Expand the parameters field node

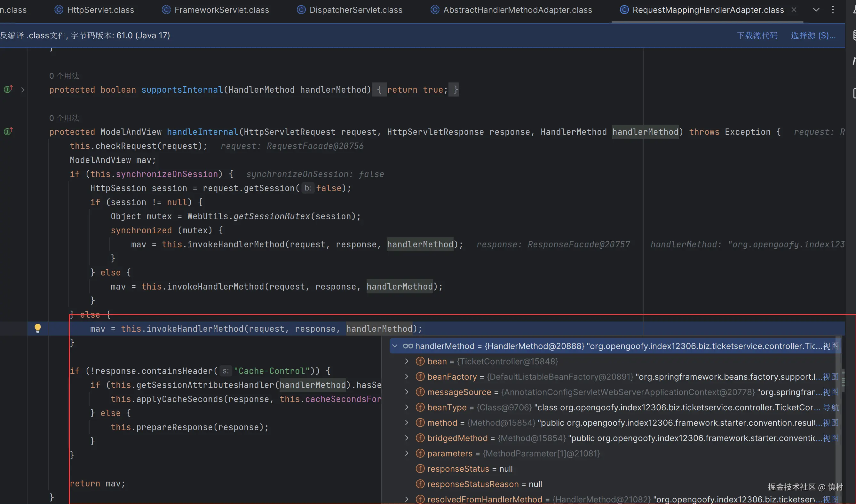[x=407, y=454]
